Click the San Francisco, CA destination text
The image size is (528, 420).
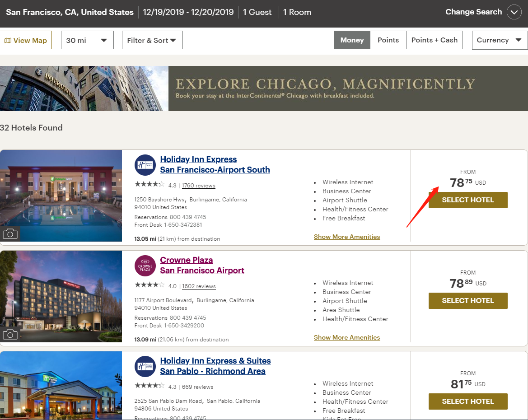point(70,12)
